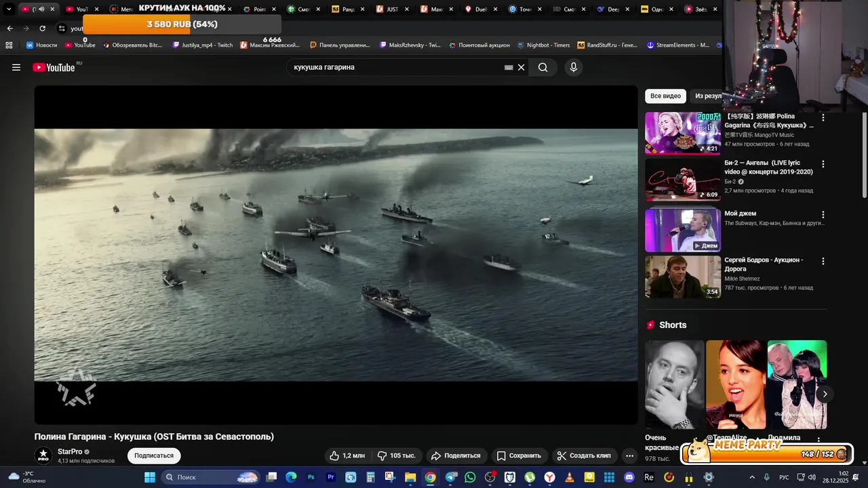Open StarPro channel name link

(70, 451)
